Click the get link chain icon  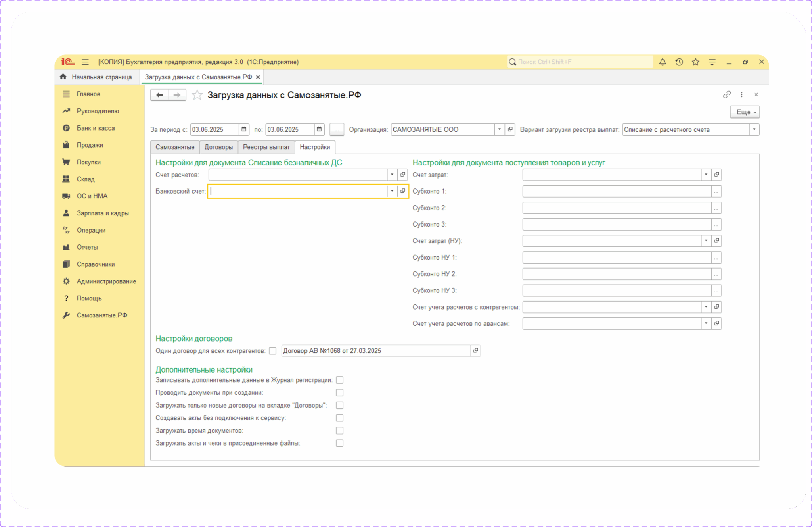(726, 94)
